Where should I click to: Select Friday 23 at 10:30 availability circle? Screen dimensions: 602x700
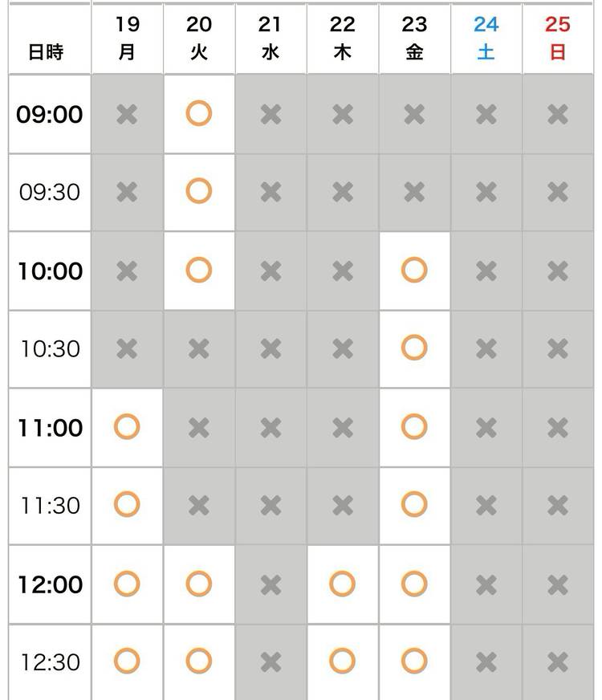414,348
